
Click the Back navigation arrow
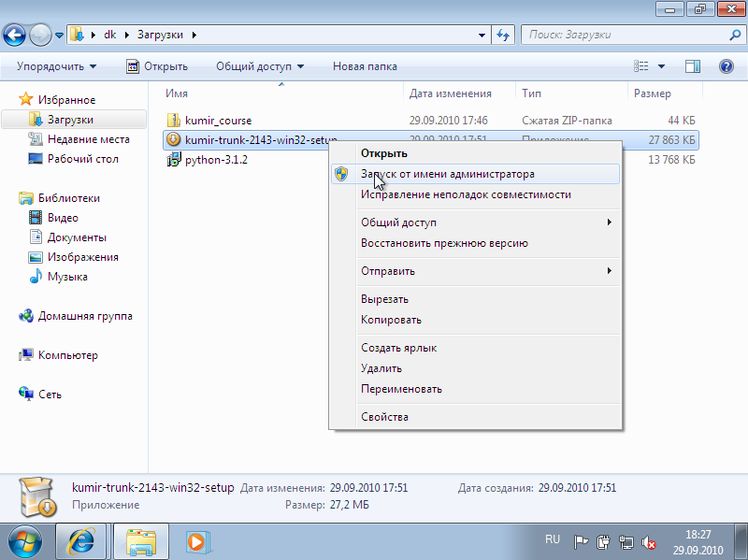pos(16,35)
